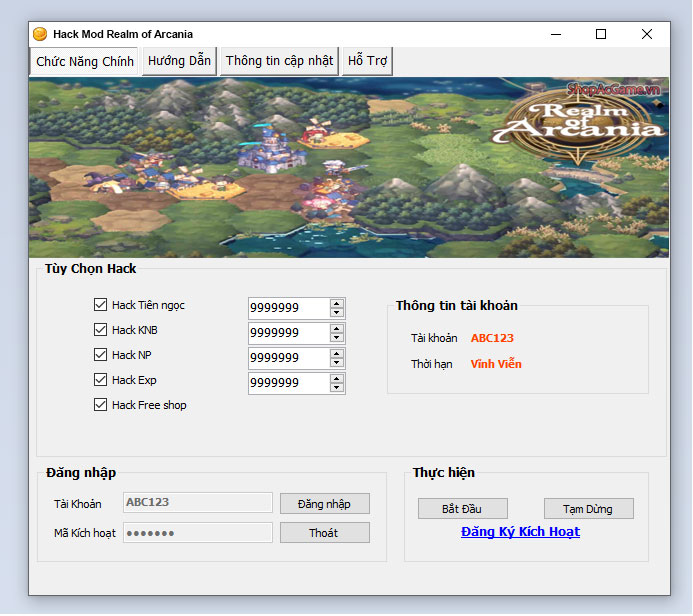Click the Bắt Đầu button
This screenshot has height=616, width=693.
pyautogui.click(x=463, y=509)
